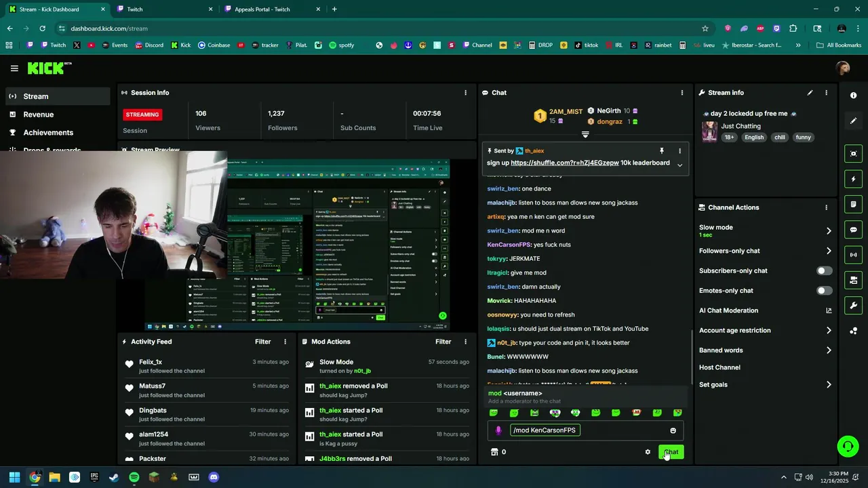The height and width of the screenshot is (488, 868).
Task: Open the Channel Actions three-dot options
Action: click(826, 207)
